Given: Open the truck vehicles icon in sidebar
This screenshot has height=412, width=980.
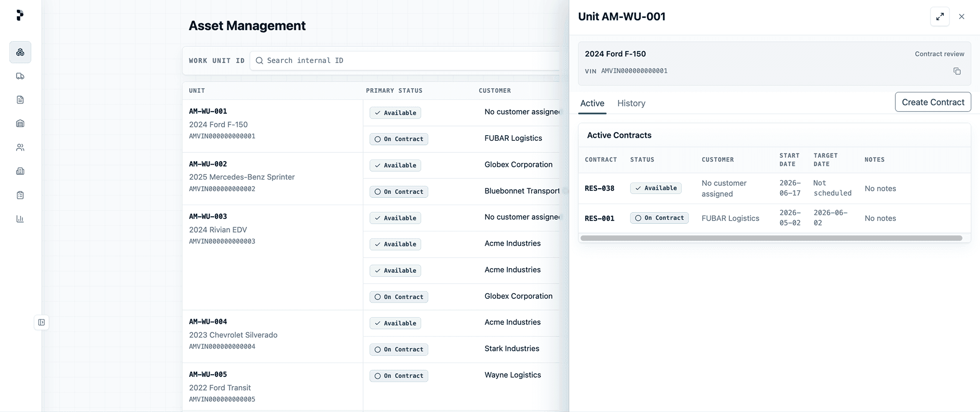Looking at the screenshot, I should [x=20, y=76].
